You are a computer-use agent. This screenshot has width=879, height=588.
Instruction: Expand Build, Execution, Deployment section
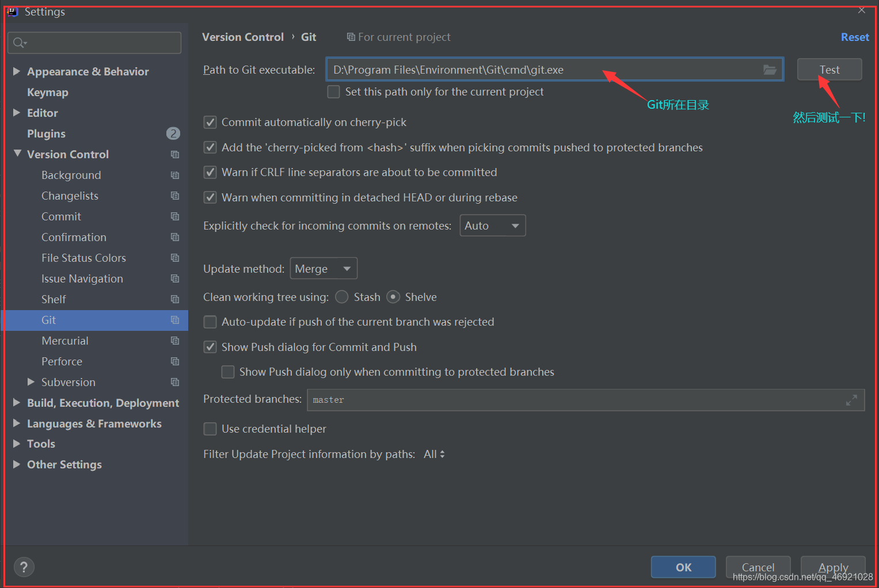tap(17, 403)
